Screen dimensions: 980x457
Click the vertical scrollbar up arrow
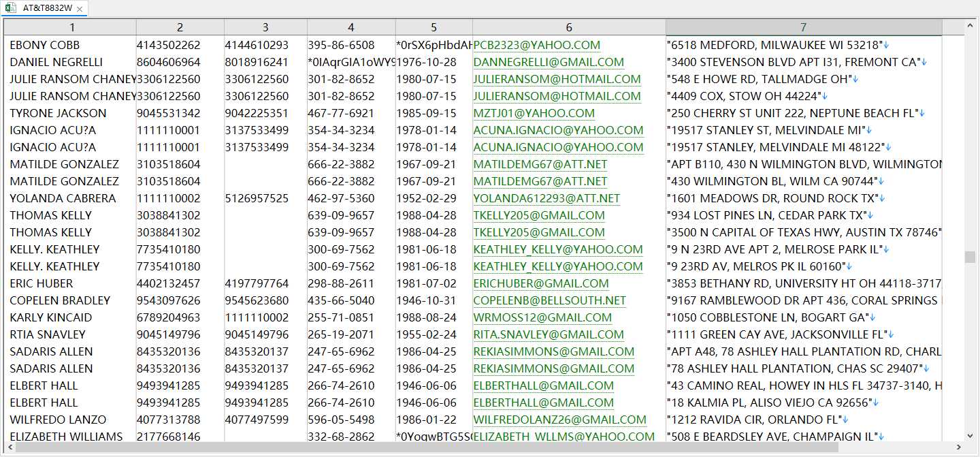[x=970, y=25]
